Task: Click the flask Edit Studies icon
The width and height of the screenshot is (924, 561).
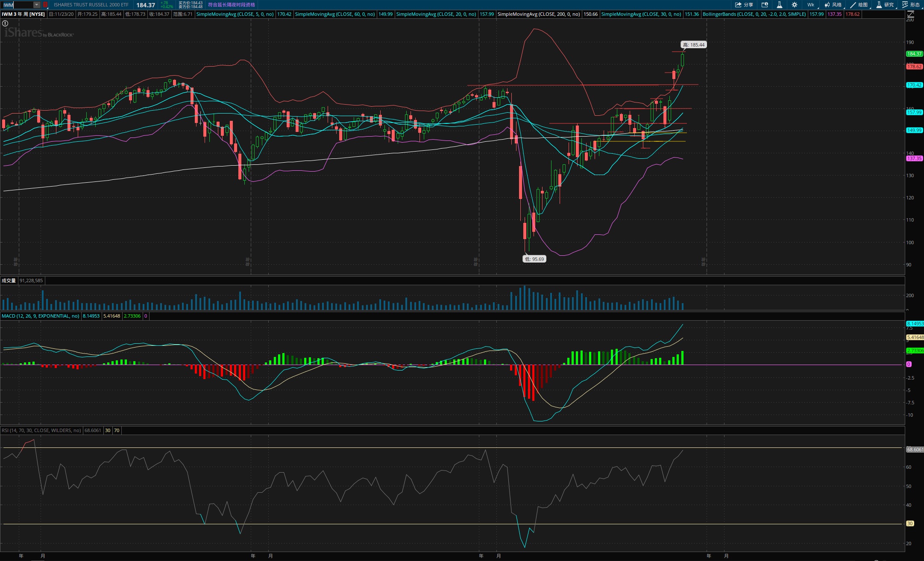Action: [x=779, y=5]
